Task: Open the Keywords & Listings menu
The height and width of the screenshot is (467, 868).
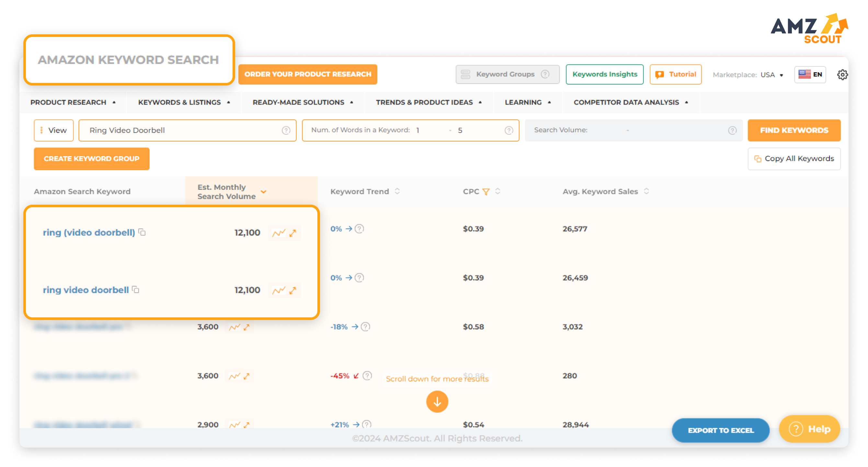Action: tap(184, 102)
